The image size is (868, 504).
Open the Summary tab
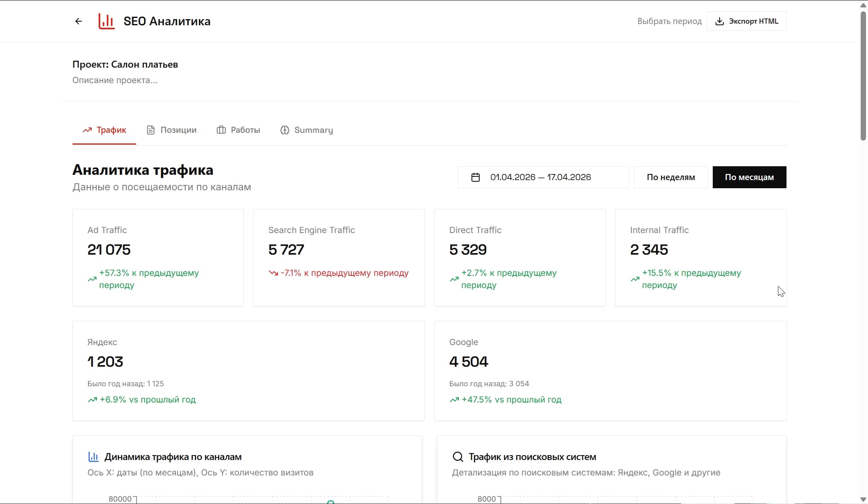pyautogui.click(x=313, y=130)
